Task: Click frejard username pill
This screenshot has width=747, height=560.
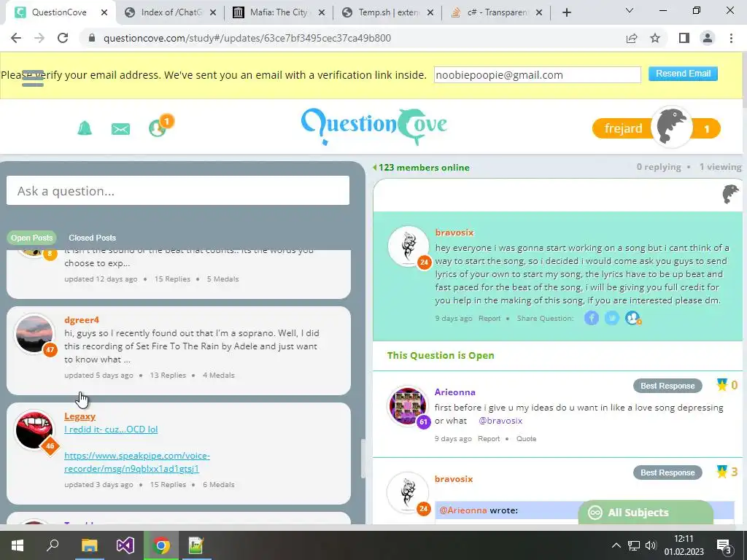Action: (623, 128)
